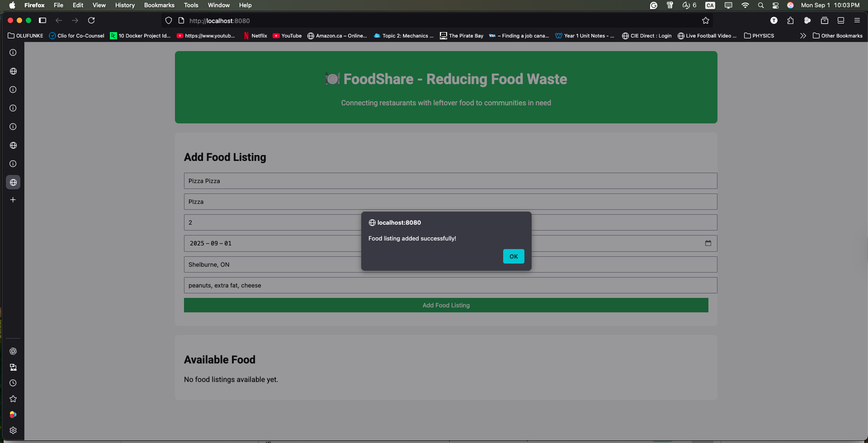Open Spotlight search from the menu bar

click(x=761, y=5)
